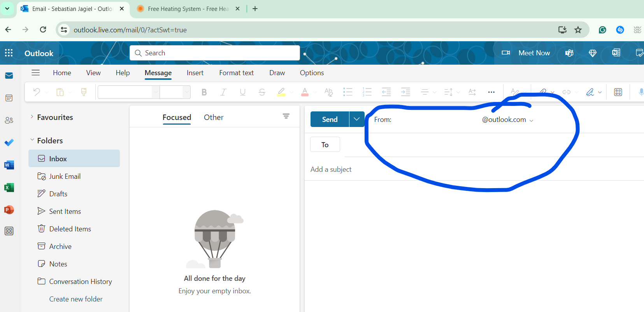Image resolution: width=644 pixels, height=312 pixels.
Task: Click the text direction icon
Action: pos(472,92)
